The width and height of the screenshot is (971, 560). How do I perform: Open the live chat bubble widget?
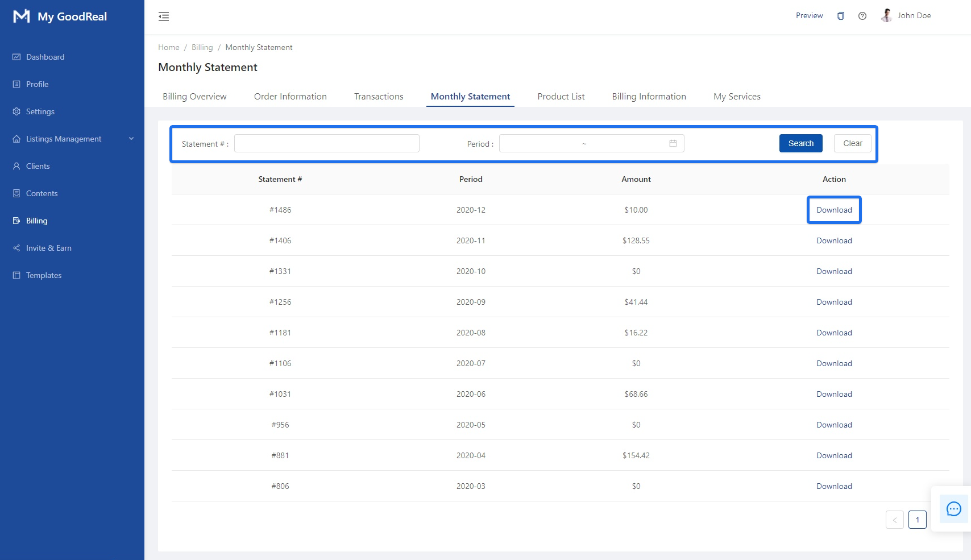click(953, 509)
